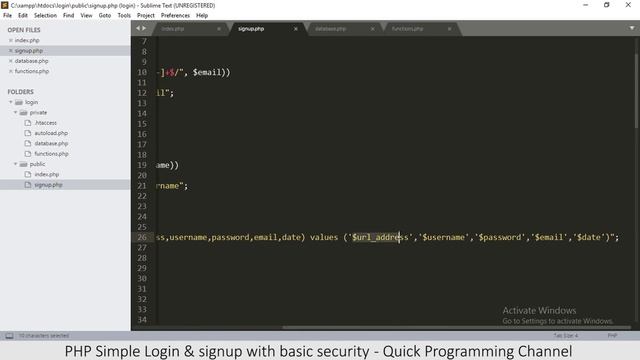
Task: Open the tab list dropdown arrow
Action: [632, 28]
